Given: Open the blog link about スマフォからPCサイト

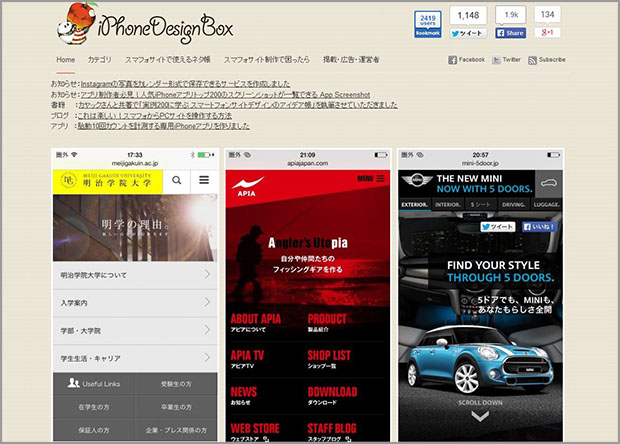Looking at the screenshot, I should pos(155,115).
